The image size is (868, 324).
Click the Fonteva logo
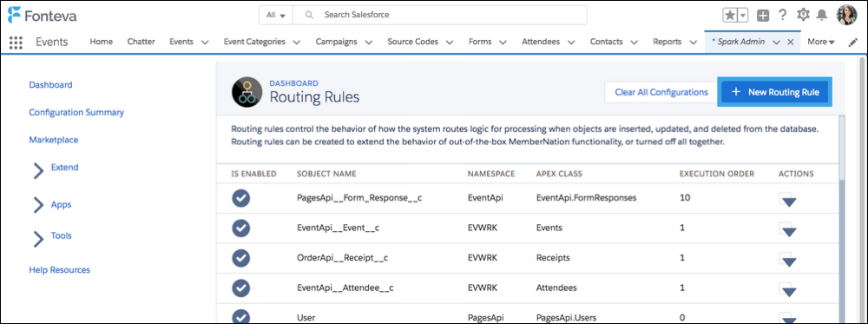pos(43,16)
